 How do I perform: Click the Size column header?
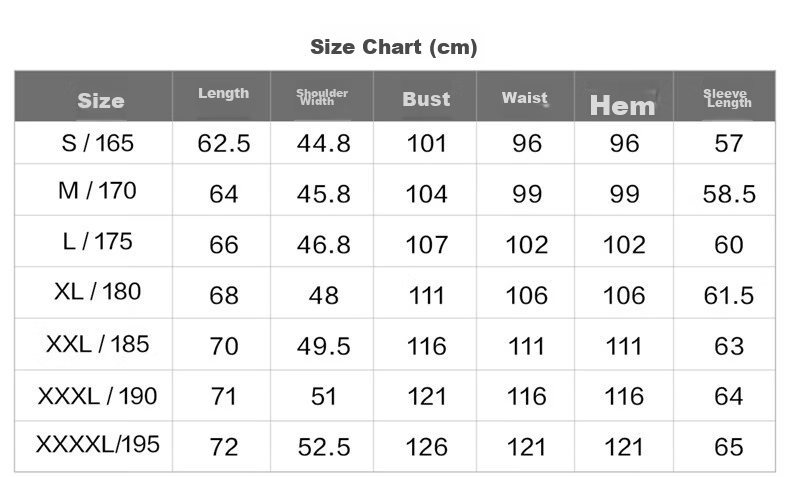click(101, 101)
